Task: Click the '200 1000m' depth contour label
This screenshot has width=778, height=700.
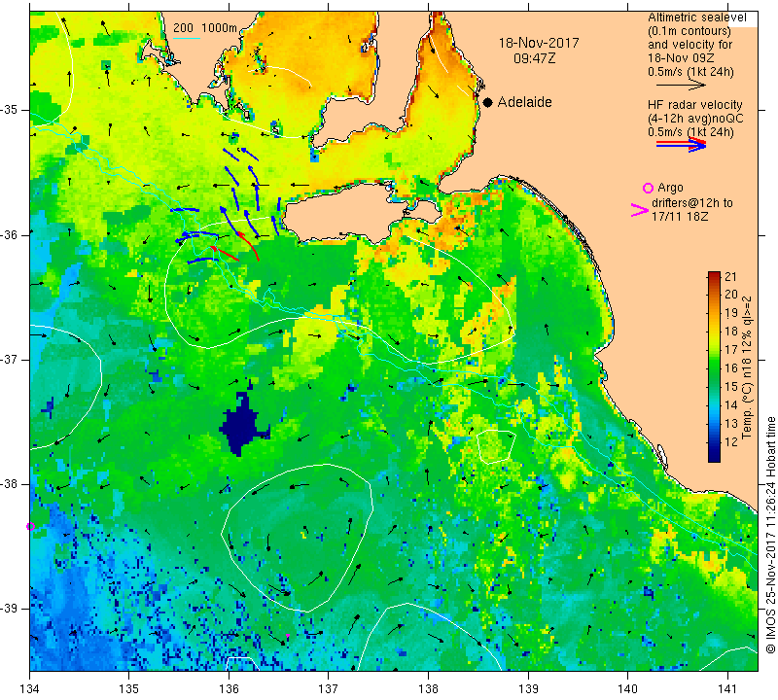Action: pos(205,28)
